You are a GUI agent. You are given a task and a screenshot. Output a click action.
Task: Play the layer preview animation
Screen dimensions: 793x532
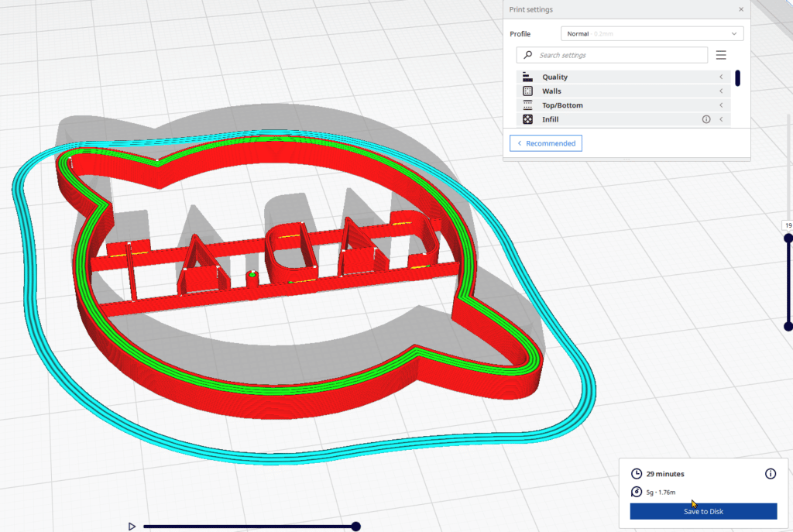click(x=131, y=526)
